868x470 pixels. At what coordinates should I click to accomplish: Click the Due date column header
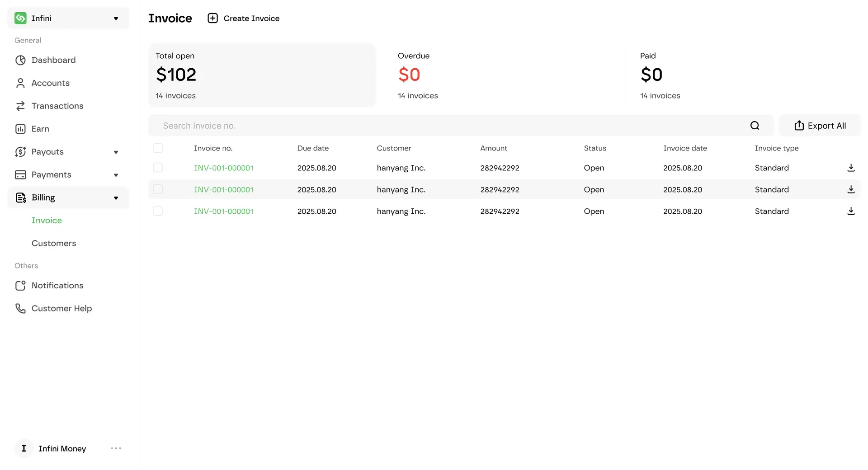313,148
